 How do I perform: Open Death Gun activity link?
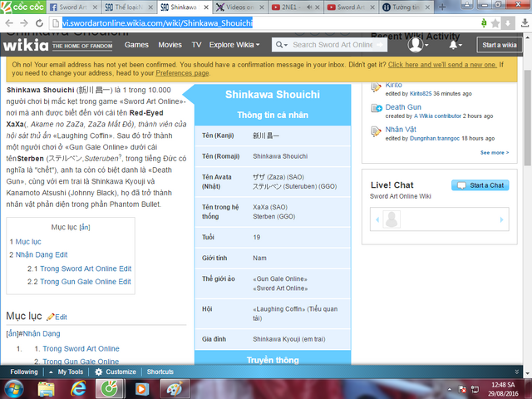(x=403, y=107)
